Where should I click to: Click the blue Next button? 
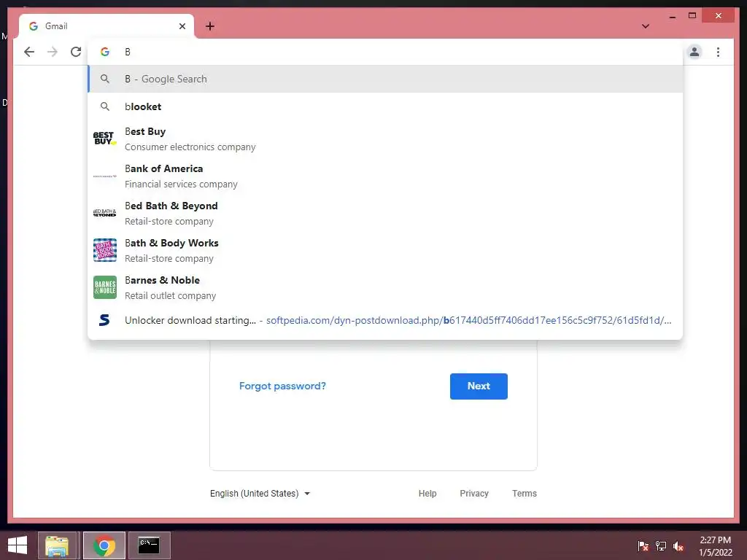pyautogui.click(x=479, y=386)
